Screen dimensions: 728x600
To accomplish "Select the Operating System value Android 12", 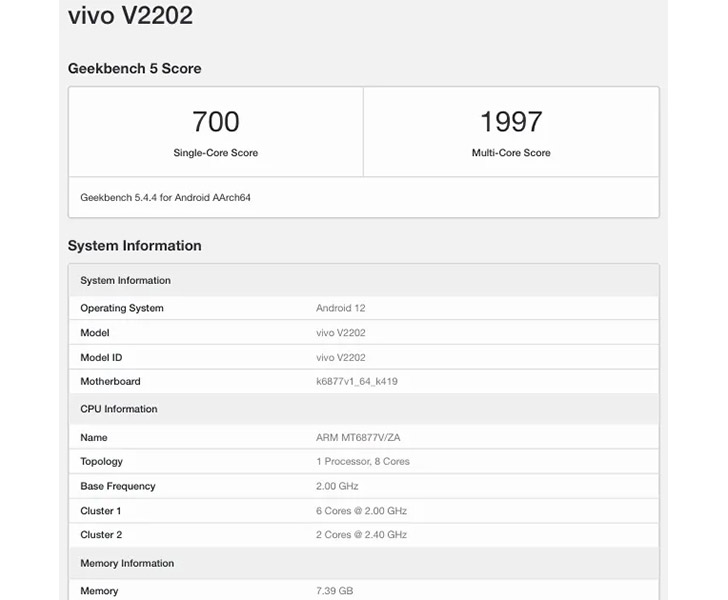I will click(x=341, y=308).
